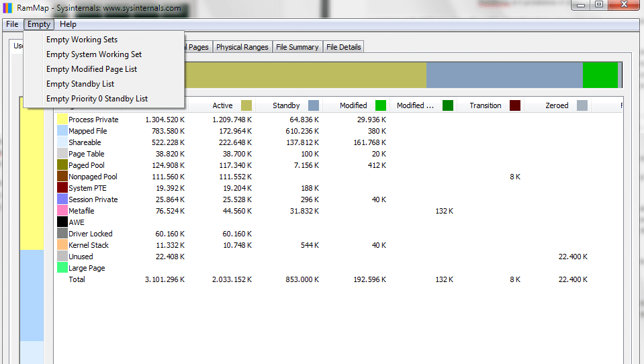Click the 3.101.296 K grand total

(165, 279)
